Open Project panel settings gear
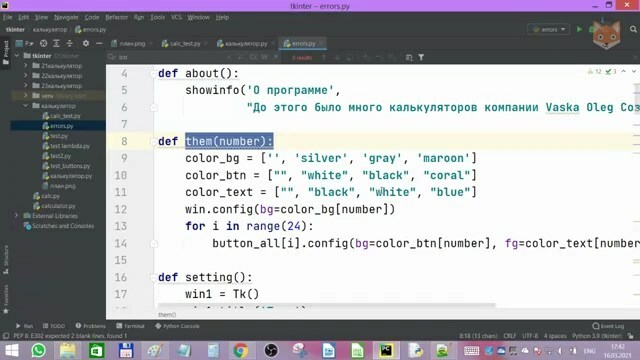The image size is (640, 360). click(86, 43)
